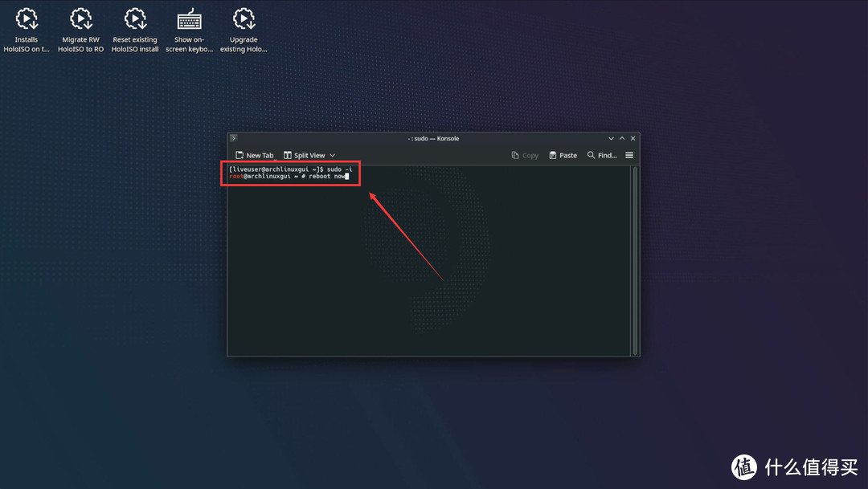Open Find in Konsole toolbar

602,156
